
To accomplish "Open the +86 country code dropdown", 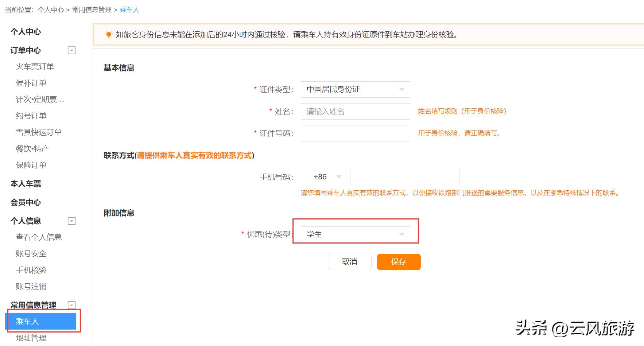I will coord(324,177).
